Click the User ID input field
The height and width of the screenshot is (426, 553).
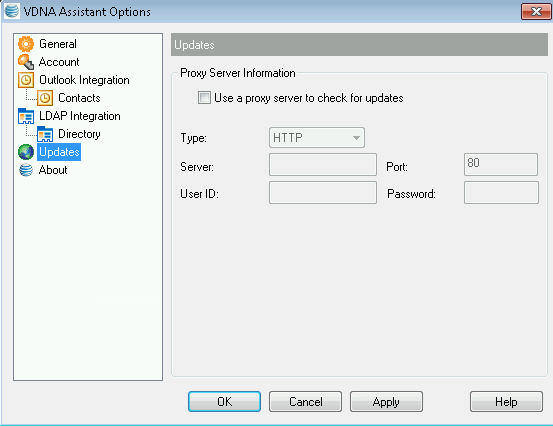(323, 193)
